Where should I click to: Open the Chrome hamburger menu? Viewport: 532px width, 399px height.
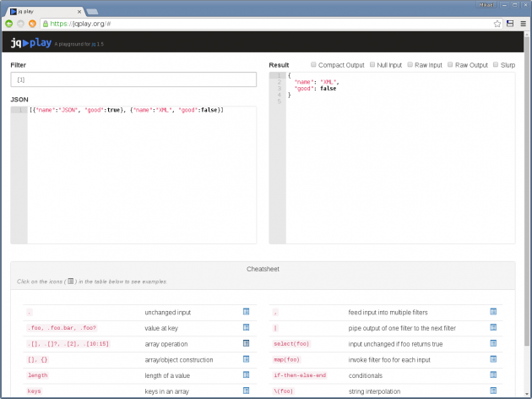pos(524,24)
